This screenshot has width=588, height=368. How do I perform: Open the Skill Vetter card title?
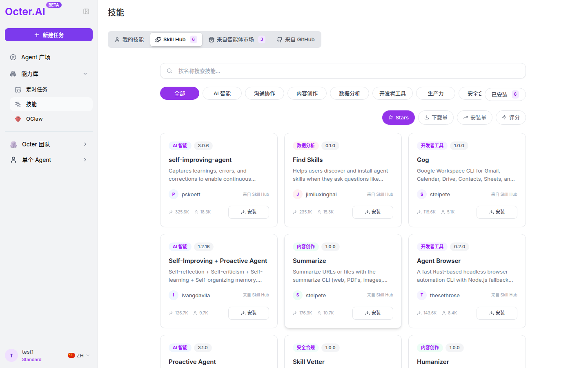[308, 362]
